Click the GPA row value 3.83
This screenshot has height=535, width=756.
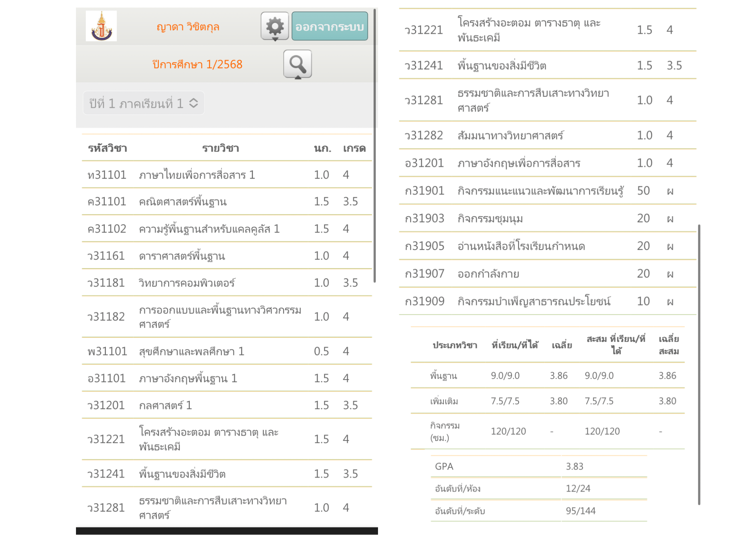(574, 467)
